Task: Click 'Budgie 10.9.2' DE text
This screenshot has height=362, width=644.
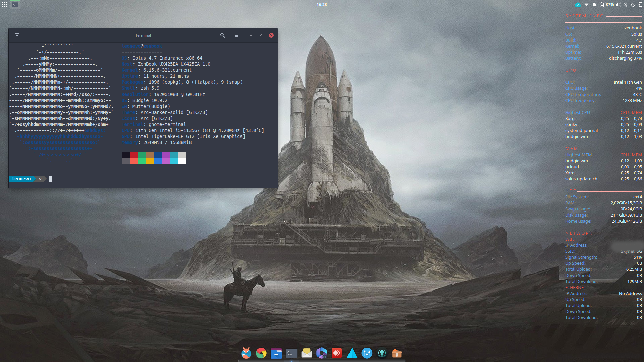Action: [x=150, y=100]
